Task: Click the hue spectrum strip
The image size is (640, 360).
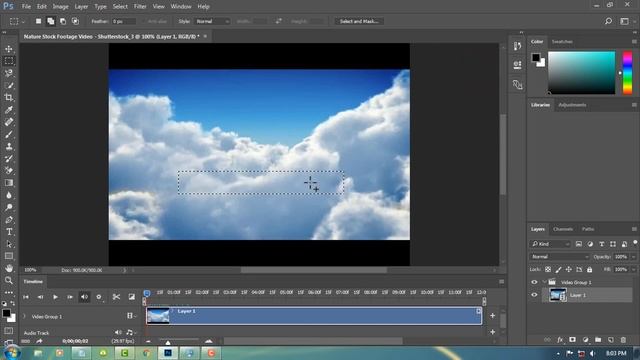Action: click(x=627, y=73)
